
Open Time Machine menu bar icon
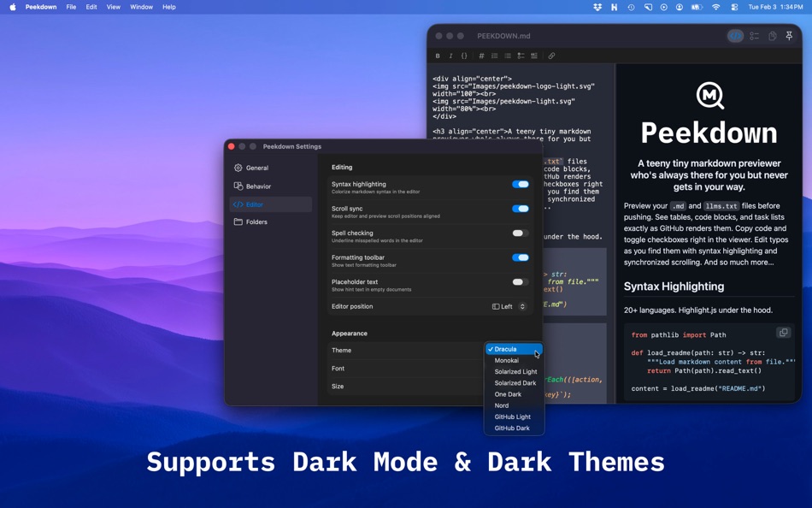(x=631, y=7)
